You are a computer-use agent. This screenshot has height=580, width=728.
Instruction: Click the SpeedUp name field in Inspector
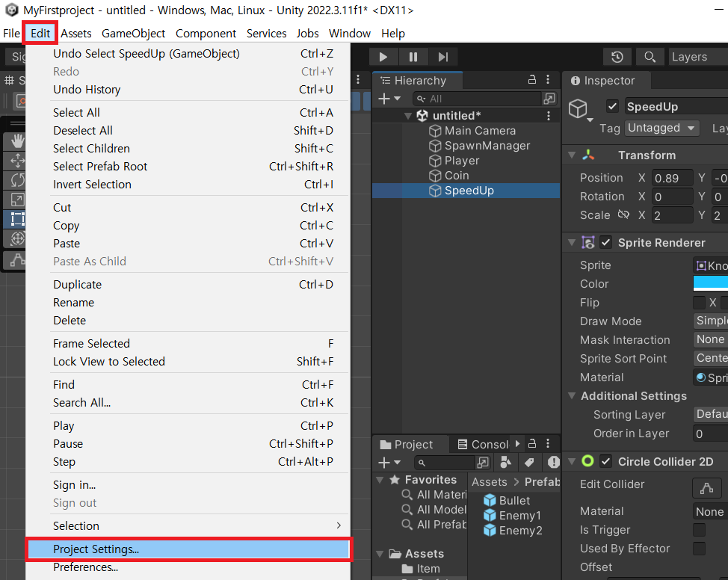[x=676, y=106]
